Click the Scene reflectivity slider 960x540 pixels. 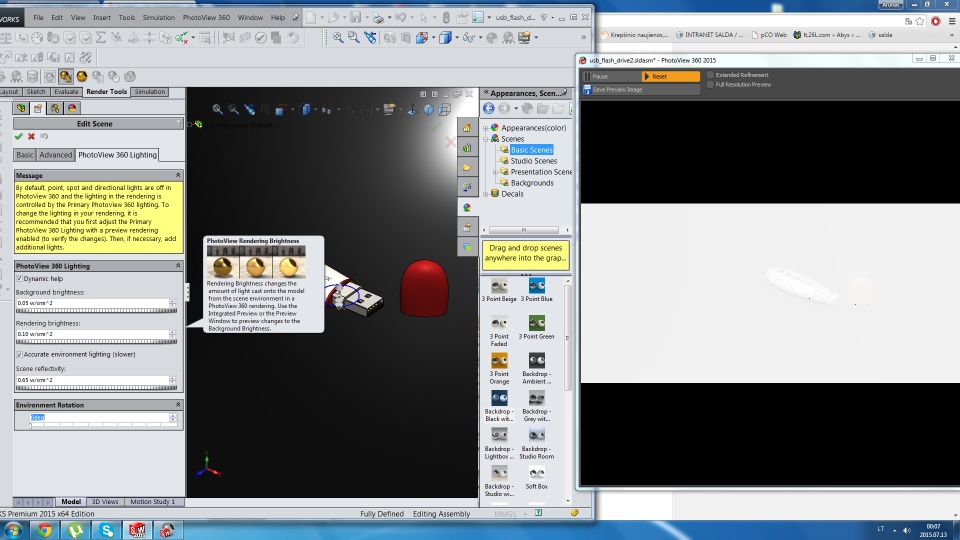[96, 388]
